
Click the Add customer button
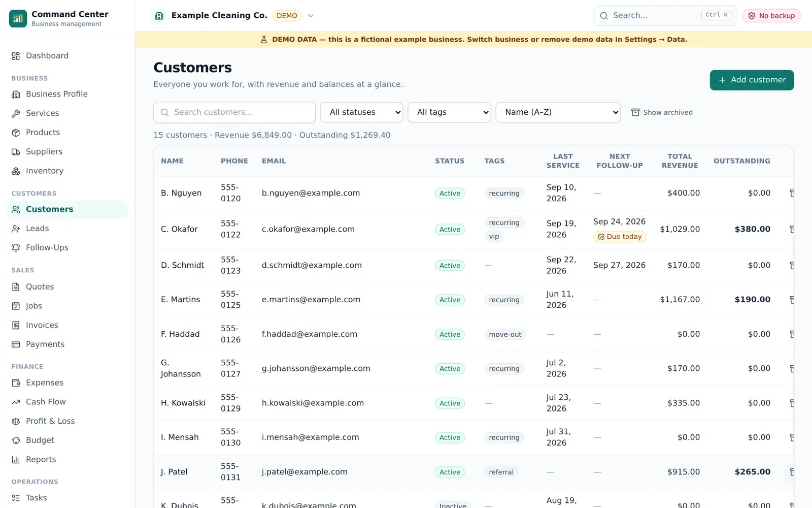pos(752,80)
